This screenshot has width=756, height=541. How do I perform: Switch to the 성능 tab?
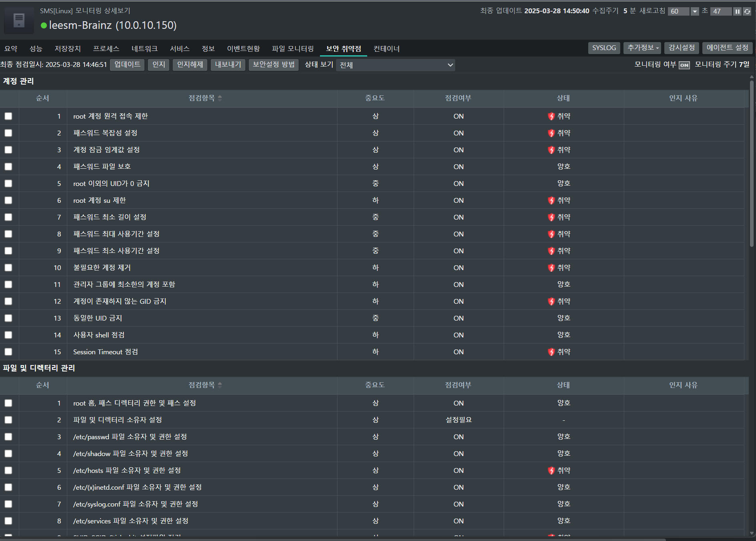[x=36, y=48]
